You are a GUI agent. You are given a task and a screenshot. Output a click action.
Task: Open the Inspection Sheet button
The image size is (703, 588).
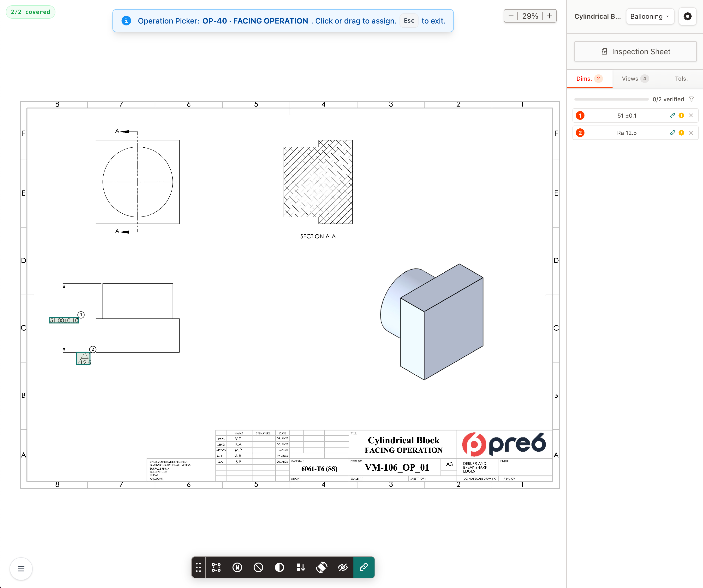pos(635,52)
